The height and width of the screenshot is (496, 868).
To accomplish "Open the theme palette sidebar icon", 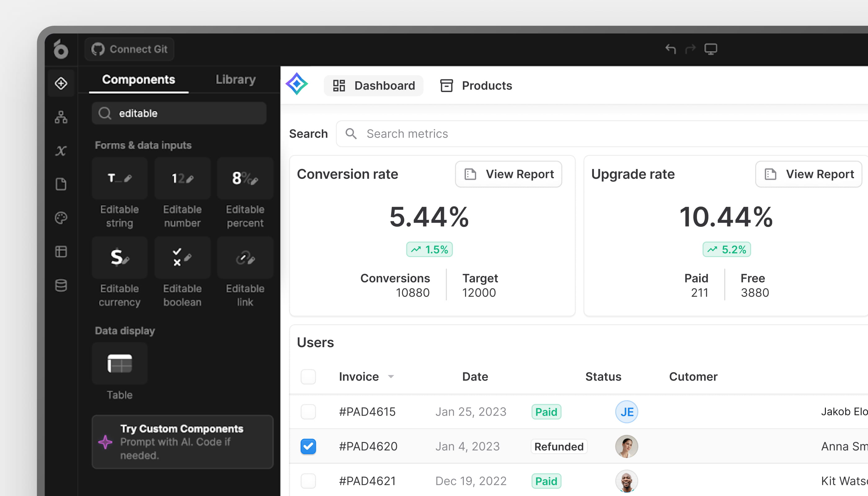I will (x=61, y=218).
